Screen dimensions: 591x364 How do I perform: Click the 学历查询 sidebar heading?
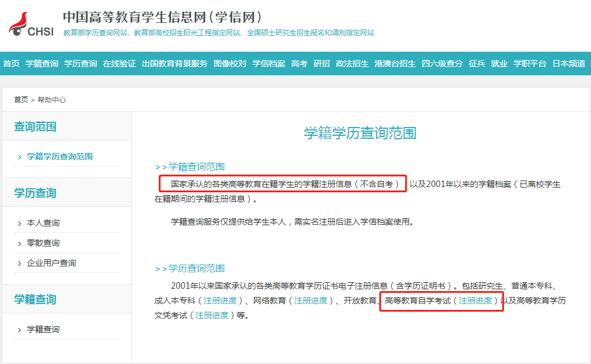35,193
